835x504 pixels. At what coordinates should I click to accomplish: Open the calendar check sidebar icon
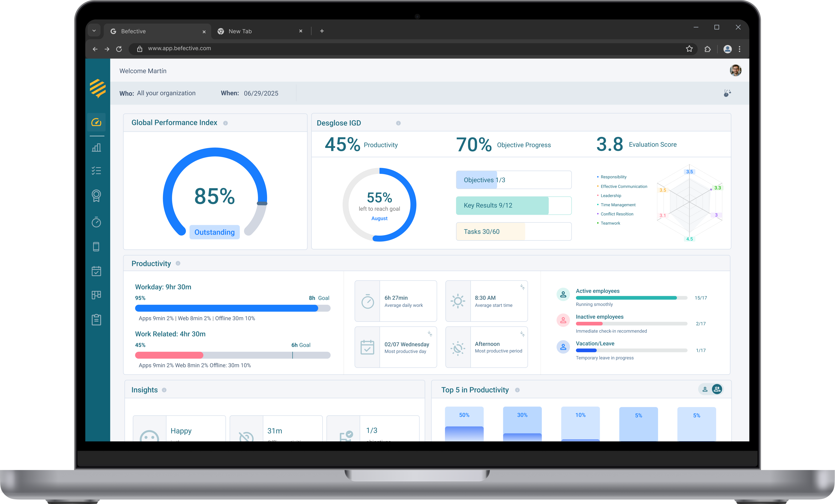point(96,271)
